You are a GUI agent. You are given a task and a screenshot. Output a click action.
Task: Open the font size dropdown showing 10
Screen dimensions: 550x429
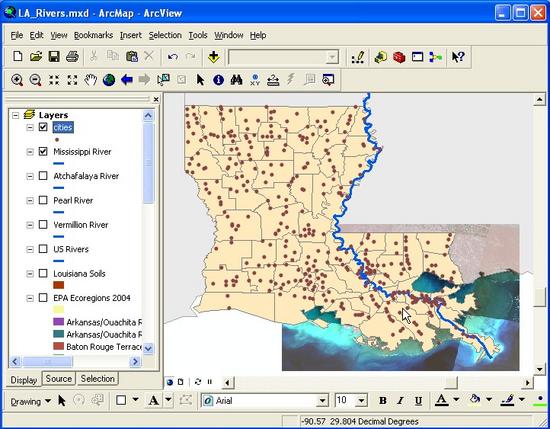pyautogui.click(x=361, y=401)
